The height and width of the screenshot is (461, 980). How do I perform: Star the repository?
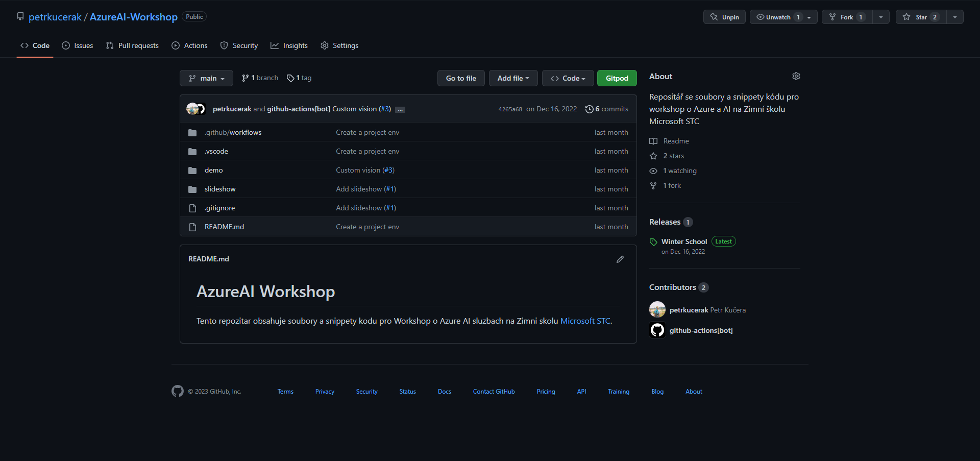(921, 16)
